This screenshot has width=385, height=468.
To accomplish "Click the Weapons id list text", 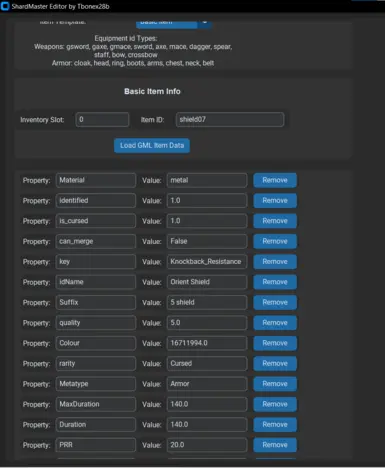I will 133,51.
